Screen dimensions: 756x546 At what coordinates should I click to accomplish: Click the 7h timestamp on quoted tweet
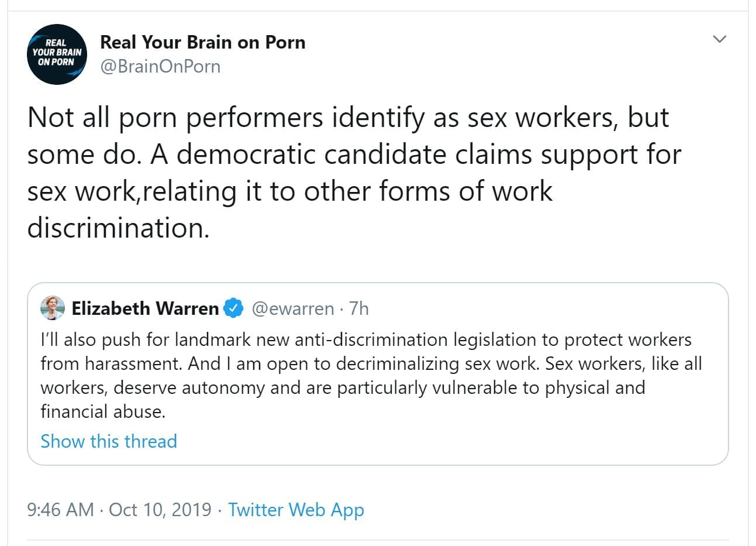coord(358,308)
